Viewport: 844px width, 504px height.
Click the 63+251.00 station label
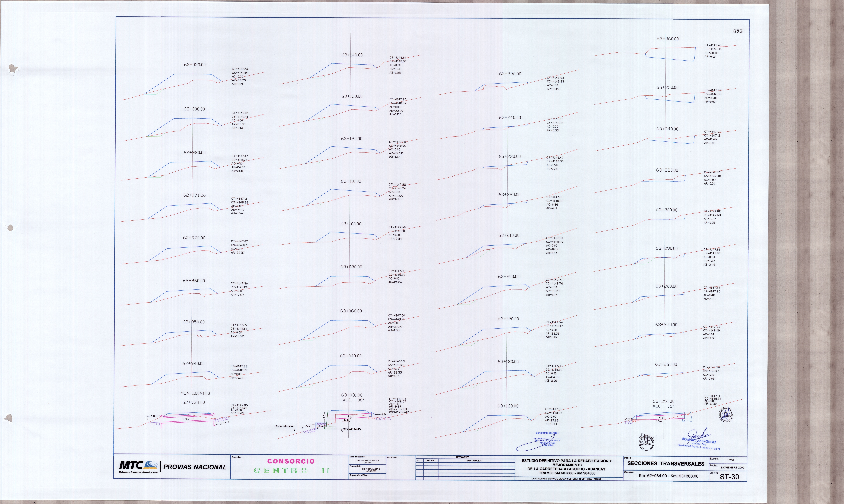point(664,401)
